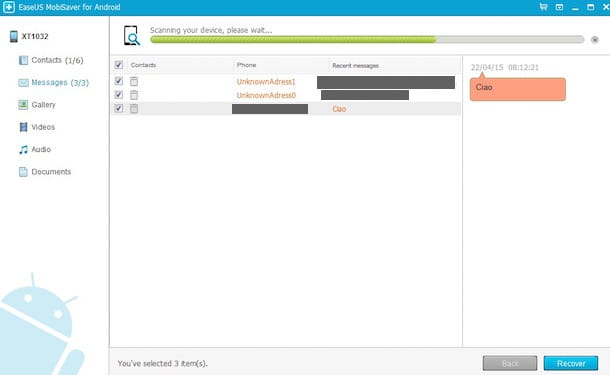Viewport: 610px width, 375px height.
Task: Stop scanning with the cancel icon
Action: [595, 40]
